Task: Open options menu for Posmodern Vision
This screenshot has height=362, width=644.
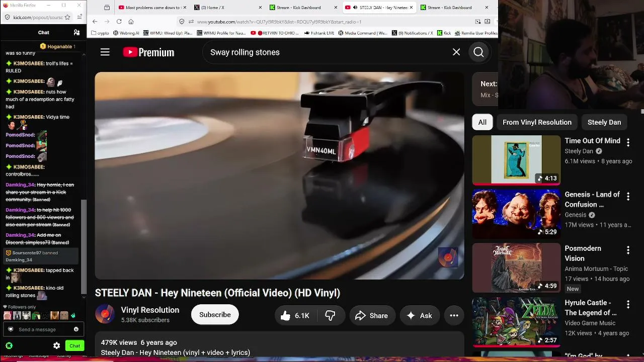Action: (628, 250)
